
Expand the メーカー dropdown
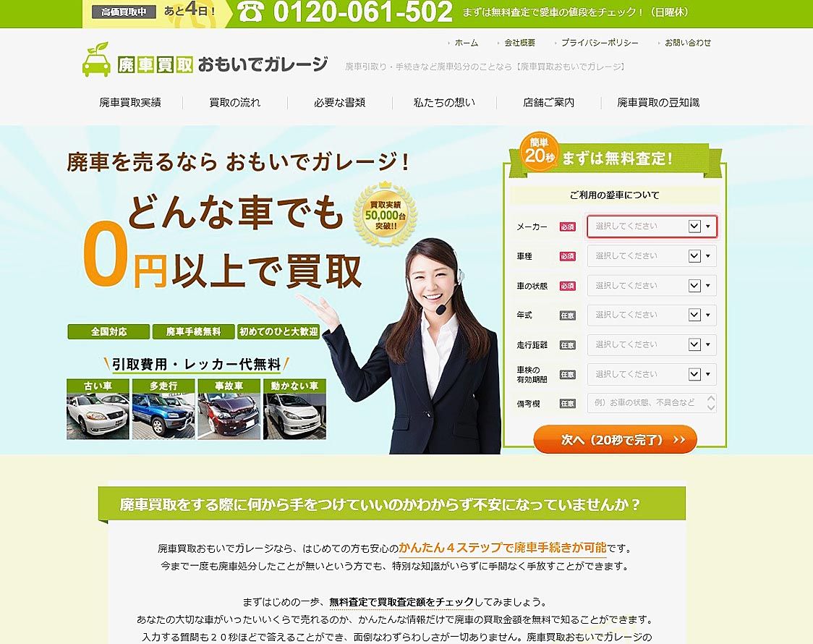651,226
